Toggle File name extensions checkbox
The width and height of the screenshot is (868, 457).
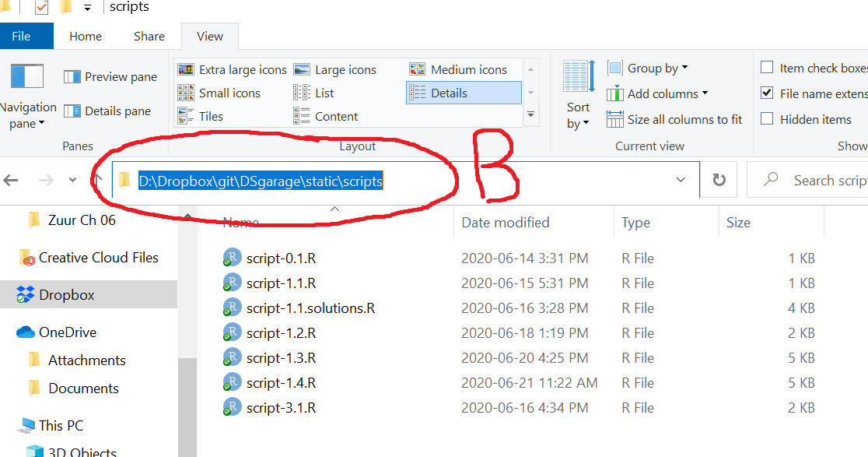(x=767, y=93)
